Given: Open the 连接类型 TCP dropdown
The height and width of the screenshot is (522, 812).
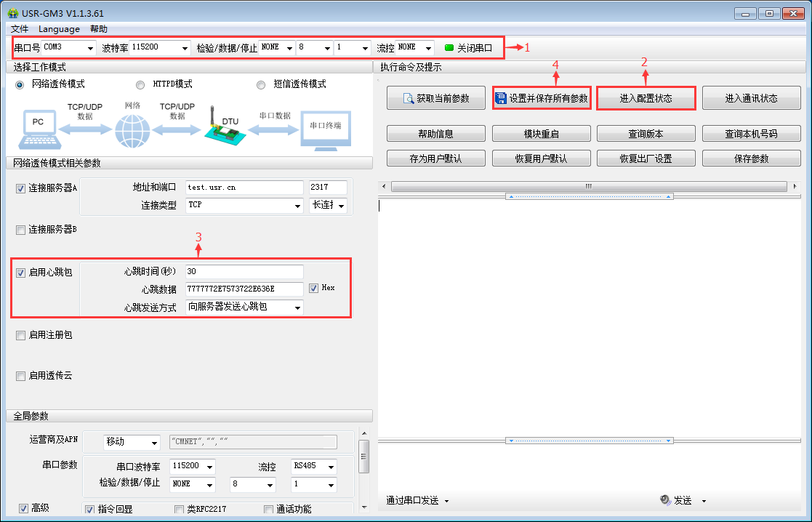Looking at the screenshot, I should 297,206.
